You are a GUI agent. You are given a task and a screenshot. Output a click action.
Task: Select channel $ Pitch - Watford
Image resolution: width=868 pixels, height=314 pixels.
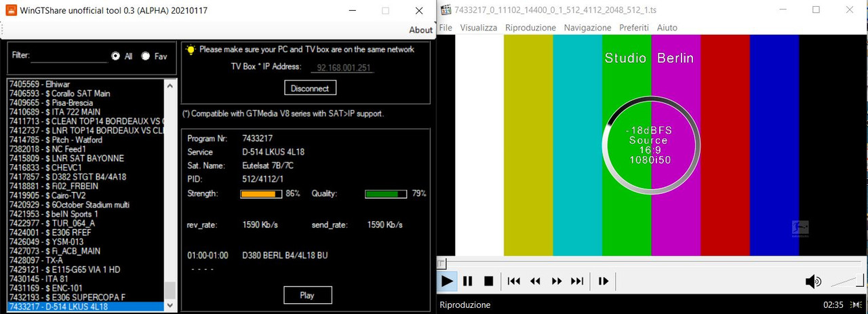pyautogui.click(x=85, y=140)
